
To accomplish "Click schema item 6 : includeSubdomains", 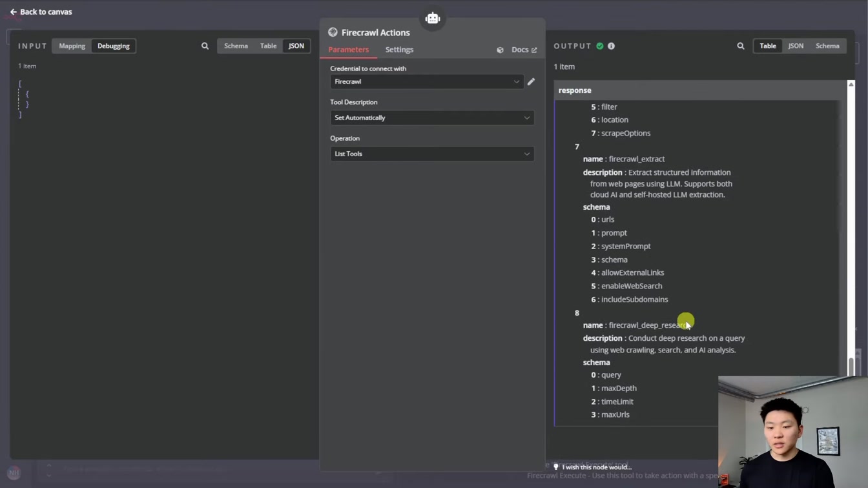I will (x=630, y=300).
